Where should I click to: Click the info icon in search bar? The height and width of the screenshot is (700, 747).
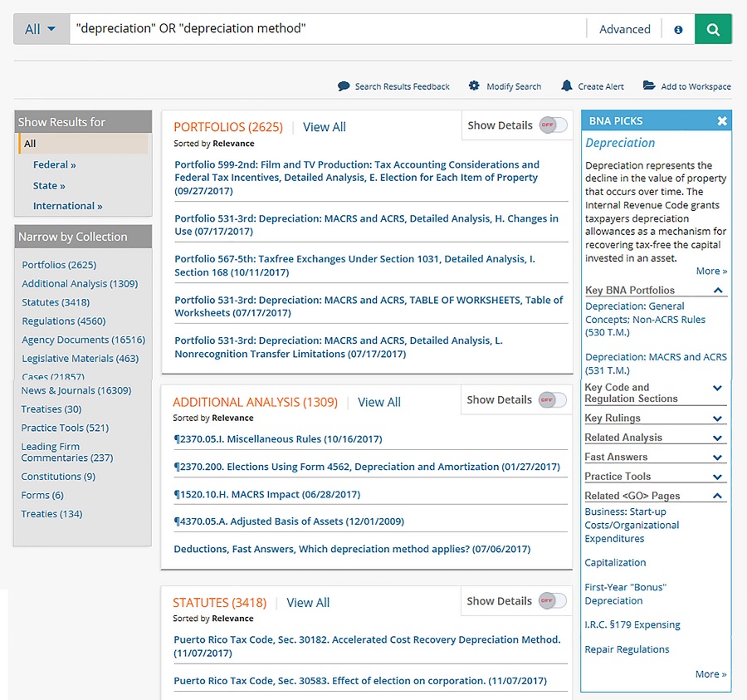point(678,29)
